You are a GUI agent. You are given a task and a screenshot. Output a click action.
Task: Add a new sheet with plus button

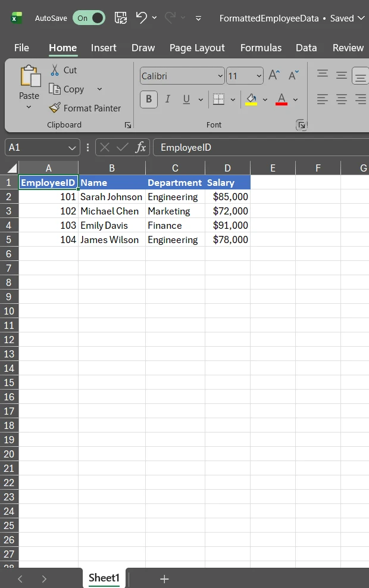pos(164,578)
